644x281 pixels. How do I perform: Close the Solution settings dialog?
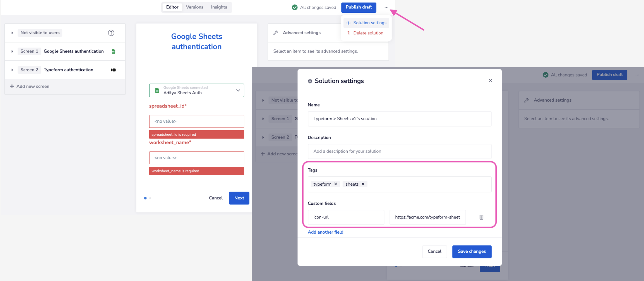[x=490, y=80]
